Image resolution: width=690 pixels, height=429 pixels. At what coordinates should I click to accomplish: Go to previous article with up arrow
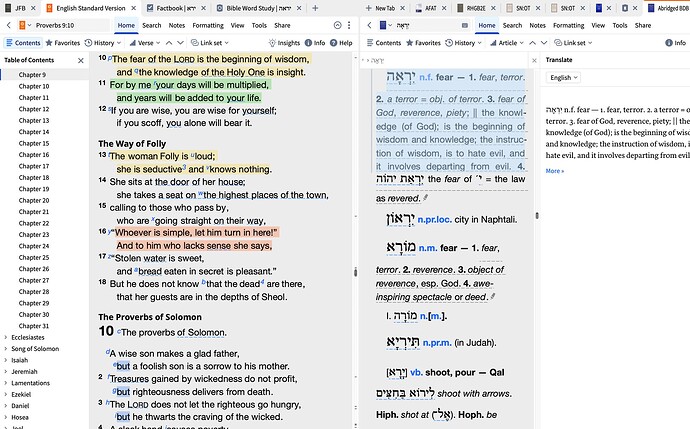click(532, 43)
